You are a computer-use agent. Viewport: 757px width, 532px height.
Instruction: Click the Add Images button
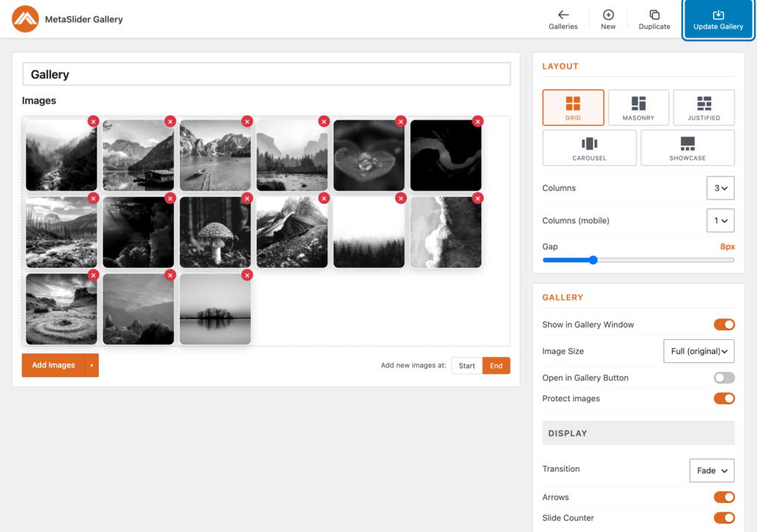tap(53, 366)
